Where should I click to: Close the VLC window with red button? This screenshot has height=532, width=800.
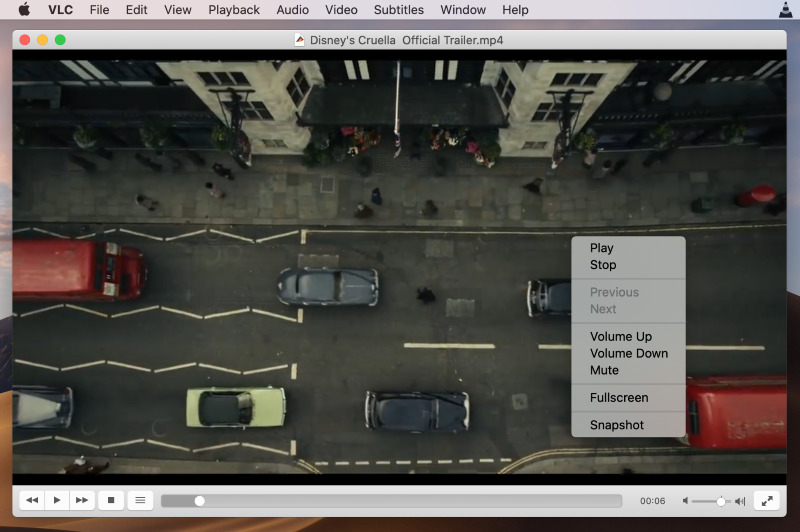[x=24, y=40]
